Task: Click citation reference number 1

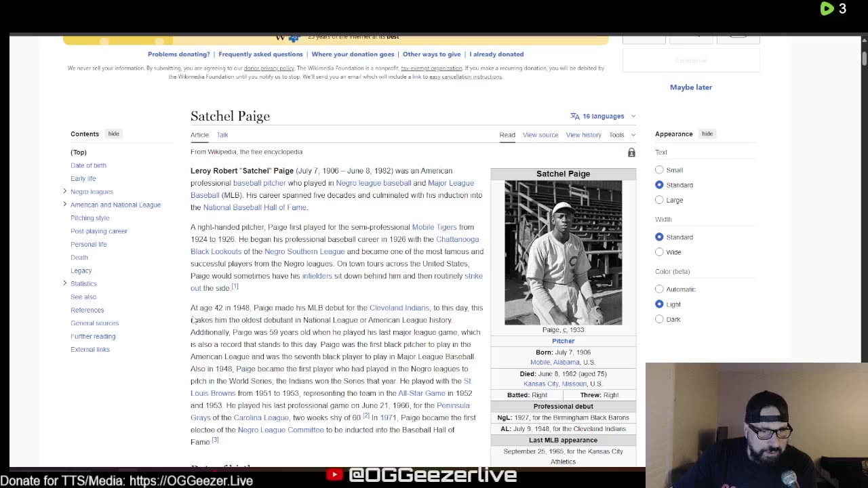Action: click(x=235, y=287)
